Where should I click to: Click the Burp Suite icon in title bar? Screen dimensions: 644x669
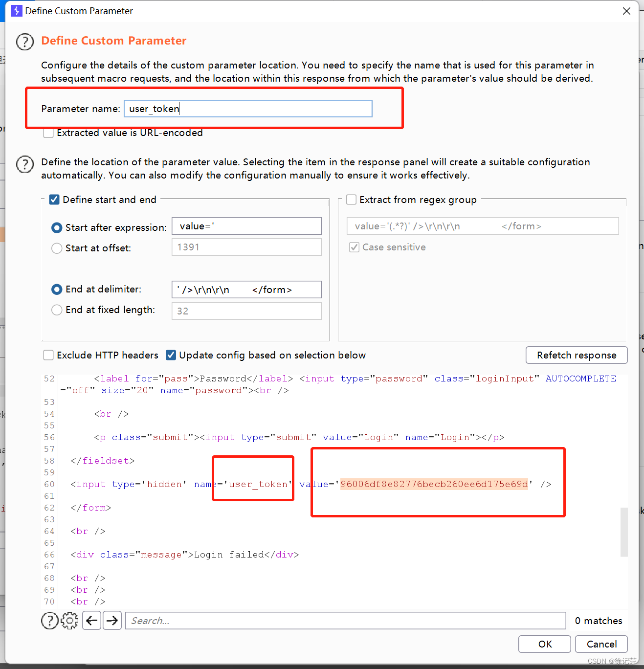click(17, 11)
